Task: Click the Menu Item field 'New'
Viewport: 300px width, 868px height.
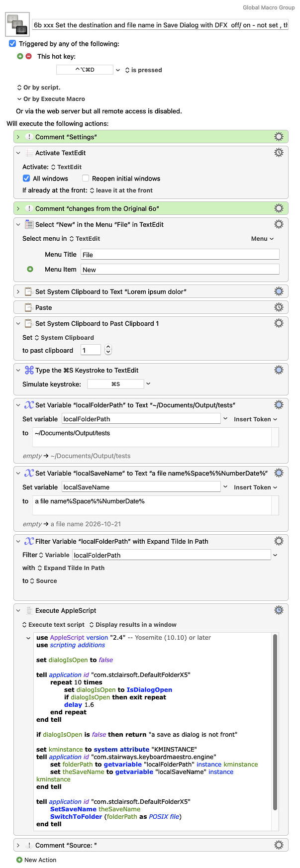Action: [x=180, y=270]
